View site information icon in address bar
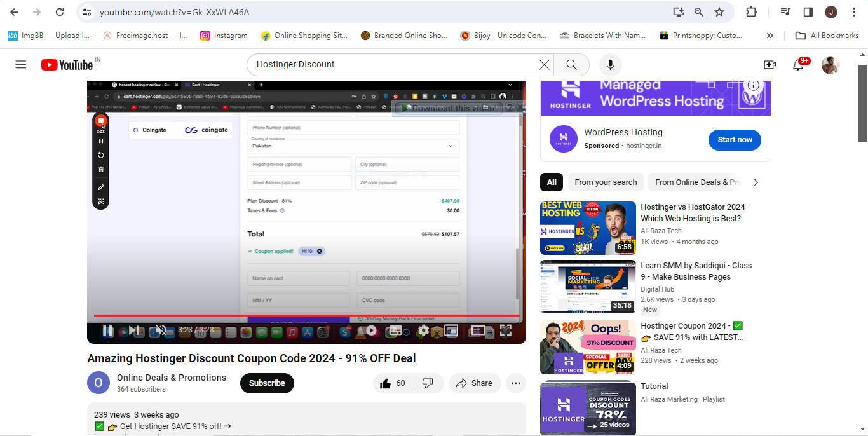 87,12
